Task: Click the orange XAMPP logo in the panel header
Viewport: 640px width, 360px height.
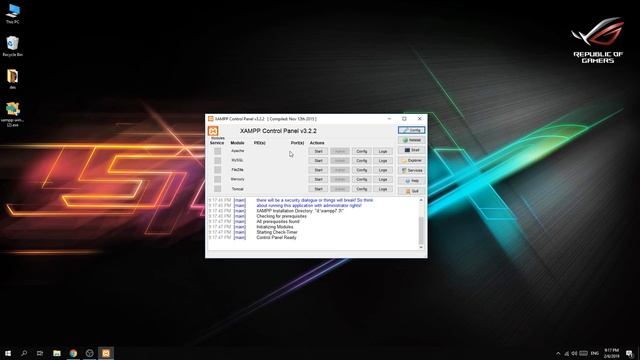Action: pyautogui.click(x=213, y=131)
